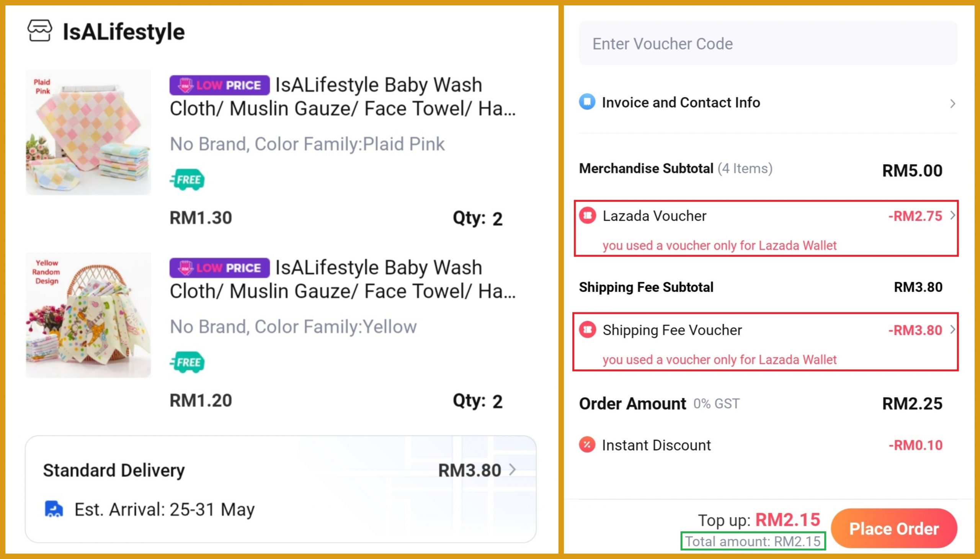Click the free shipping truck badge on Yellow item
This screenshot has width=980, height=559.
click(188, 362)
